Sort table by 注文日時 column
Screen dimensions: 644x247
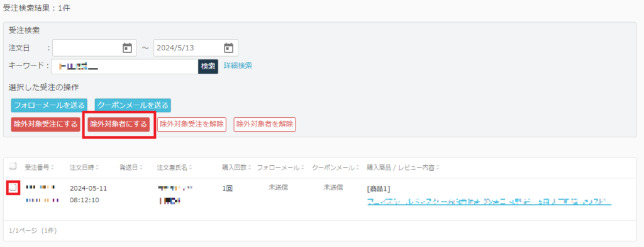click(x=84, y=168)
